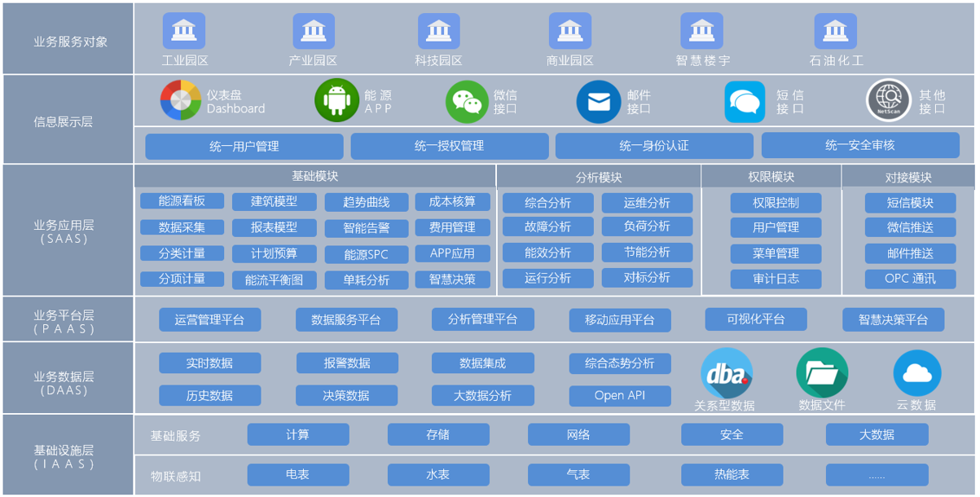Click the 智慧楼宇 building icon
The image size is (980, 497).
coord(701,29)
